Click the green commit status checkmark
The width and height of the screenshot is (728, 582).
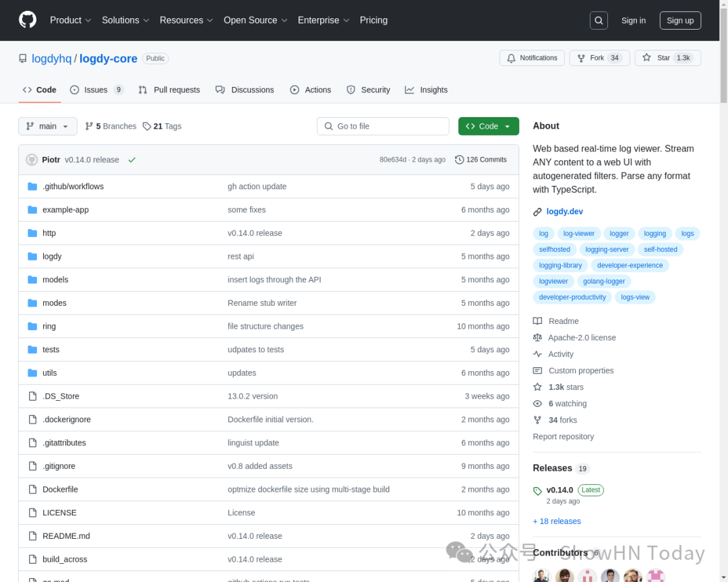(x=132, y=160)
